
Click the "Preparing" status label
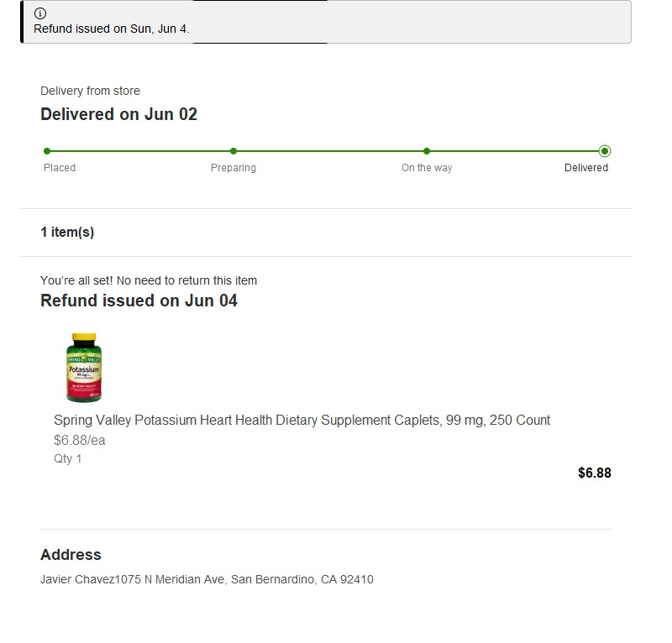coord(234,168)
